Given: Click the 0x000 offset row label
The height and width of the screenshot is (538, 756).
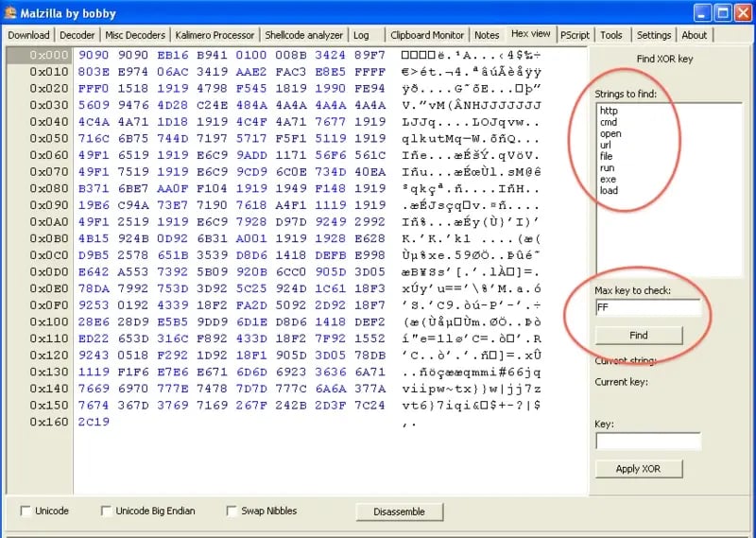Looking at the screenshot, I should 48,55.
